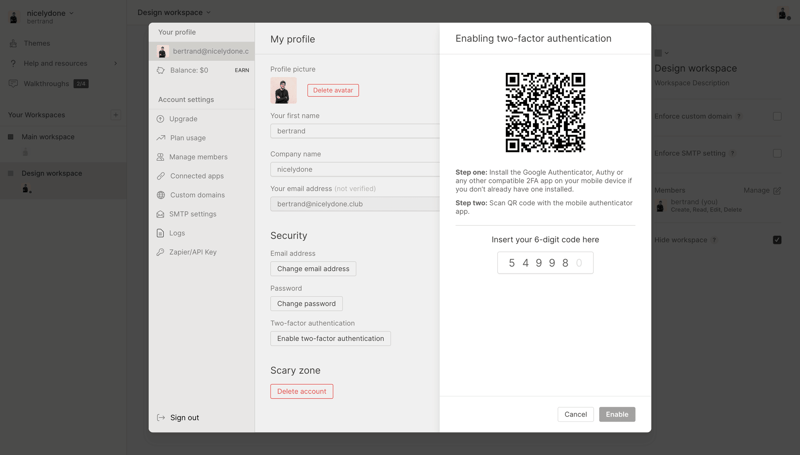800x455 pixels.
Task: Open Main workspace in sidebar
Action: 48,137
